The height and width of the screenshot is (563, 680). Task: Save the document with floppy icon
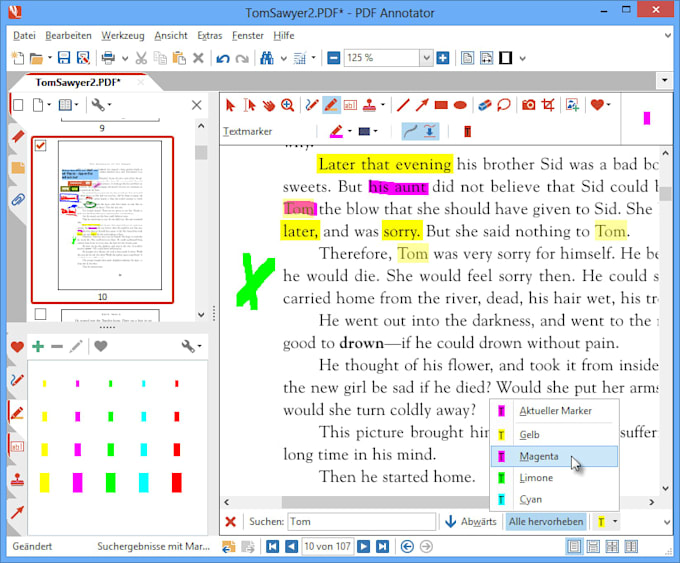[64, 58]
